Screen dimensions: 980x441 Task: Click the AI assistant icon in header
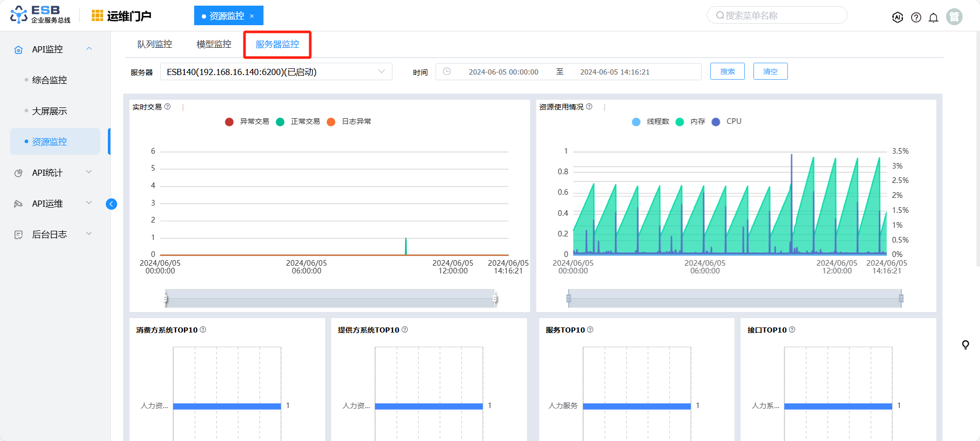[x=897, y=17]
